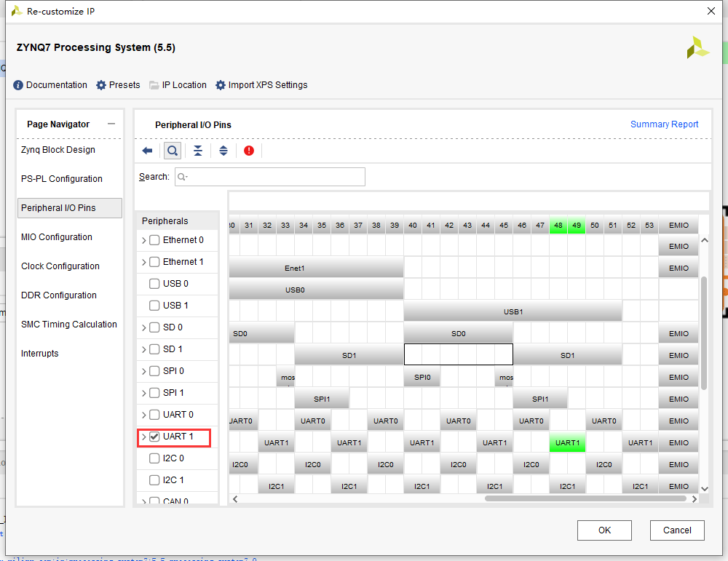
Task: Minimize the Page Navigator panel
Action: point(111,124)
